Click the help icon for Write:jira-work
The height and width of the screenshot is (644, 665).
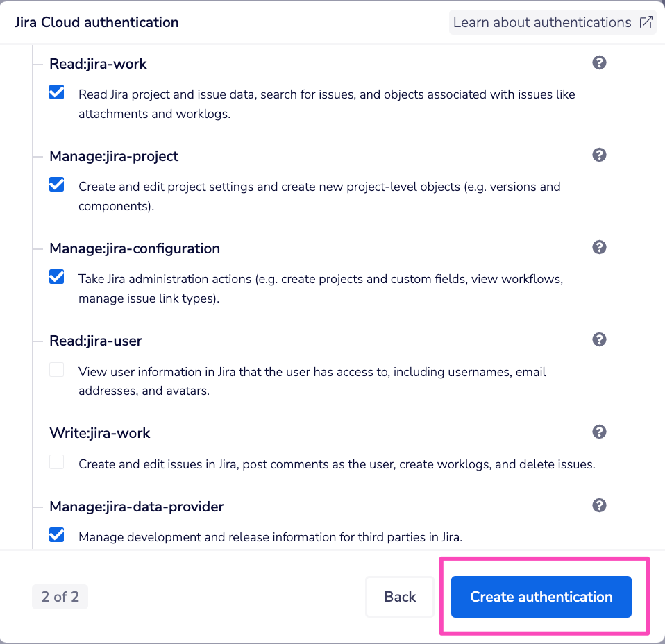[x=599, y=432]
